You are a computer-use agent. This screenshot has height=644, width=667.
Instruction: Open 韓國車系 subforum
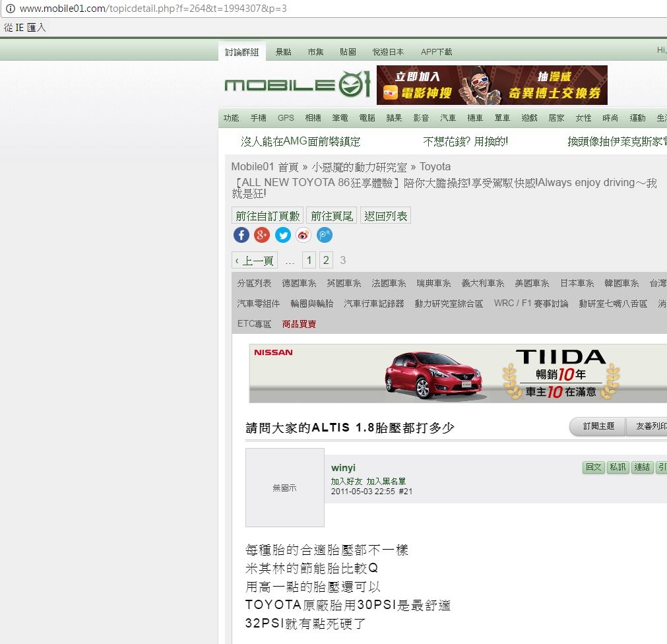622,283
